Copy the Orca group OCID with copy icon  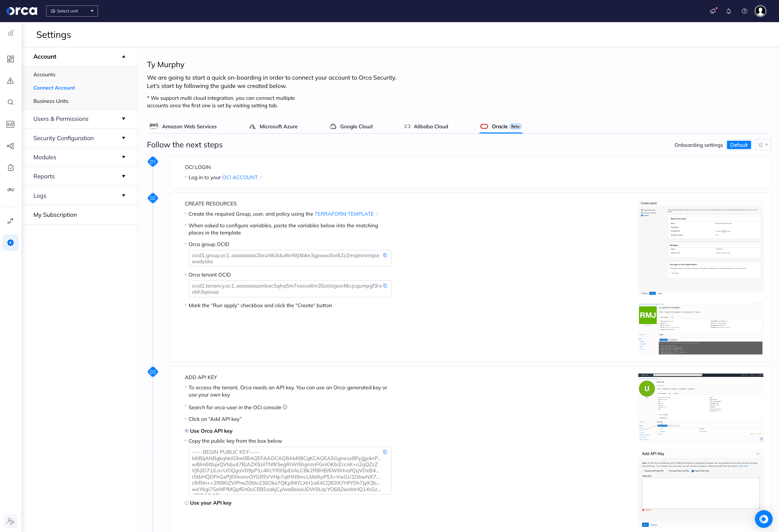click(385, 255)
